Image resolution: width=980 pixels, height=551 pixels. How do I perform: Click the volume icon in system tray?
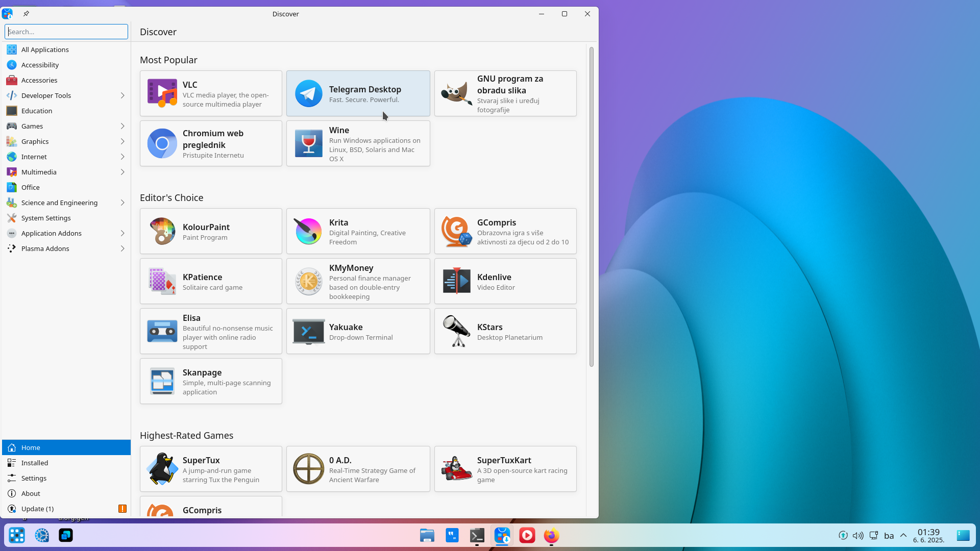[858, 535]
